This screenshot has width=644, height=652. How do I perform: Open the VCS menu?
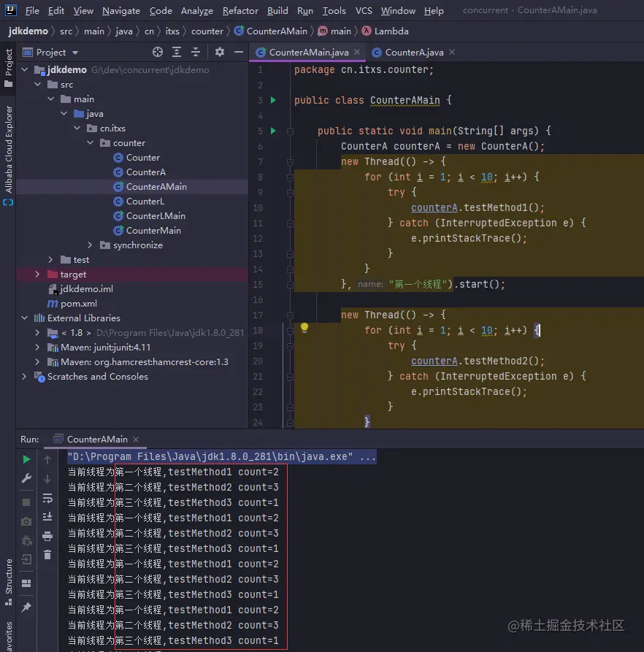pyautogui.click(x=364, y=10)
